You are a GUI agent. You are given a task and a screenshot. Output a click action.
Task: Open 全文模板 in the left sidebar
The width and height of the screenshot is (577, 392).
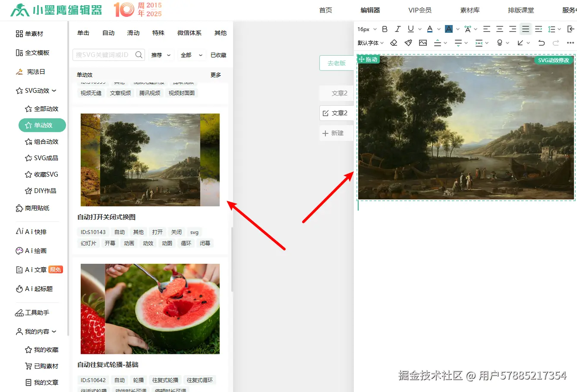coord(32,53)
